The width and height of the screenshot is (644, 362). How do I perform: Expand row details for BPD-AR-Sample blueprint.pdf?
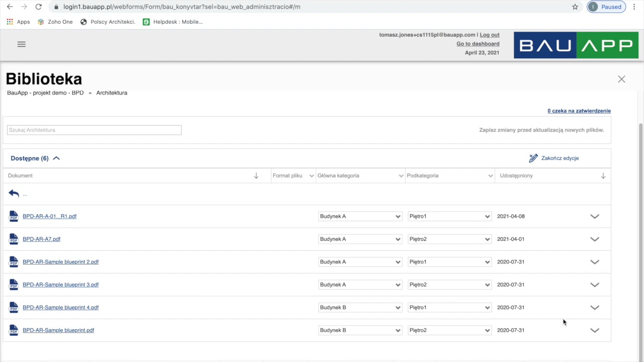tap(595, 330)
